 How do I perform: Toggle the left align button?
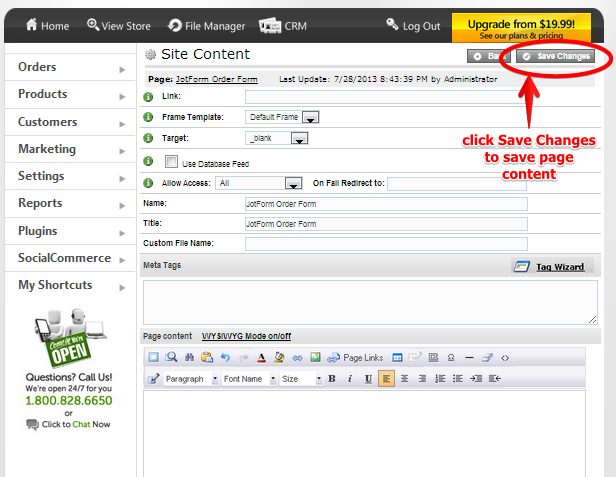tap(386, 379)
